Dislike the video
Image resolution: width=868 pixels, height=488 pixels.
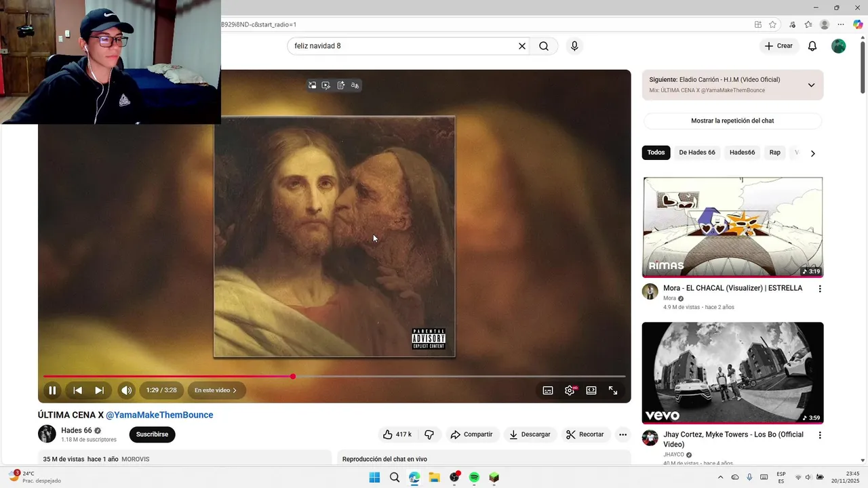pyautogui.click(x=429, y=434)
